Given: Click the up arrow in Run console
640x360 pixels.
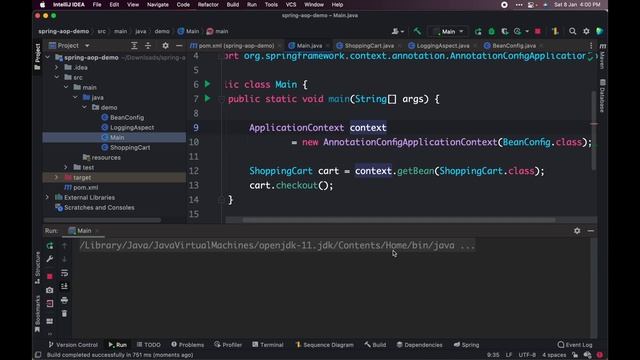Looking at the screenshot, I should coord(64,246).
